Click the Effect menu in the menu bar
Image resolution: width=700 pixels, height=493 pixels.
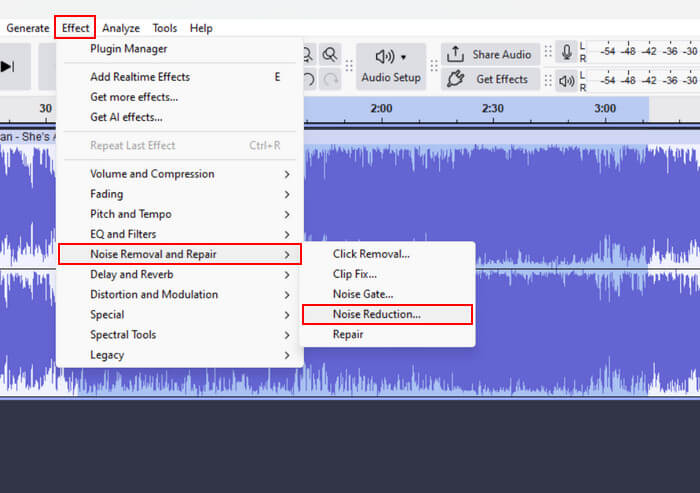[x=75, y=28]
